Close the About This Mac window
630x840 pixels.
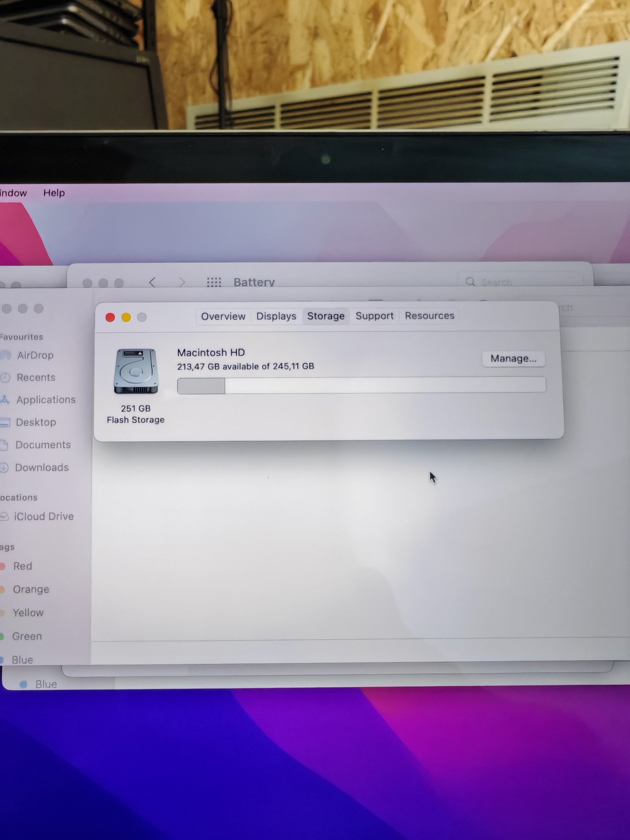[110, 318]
